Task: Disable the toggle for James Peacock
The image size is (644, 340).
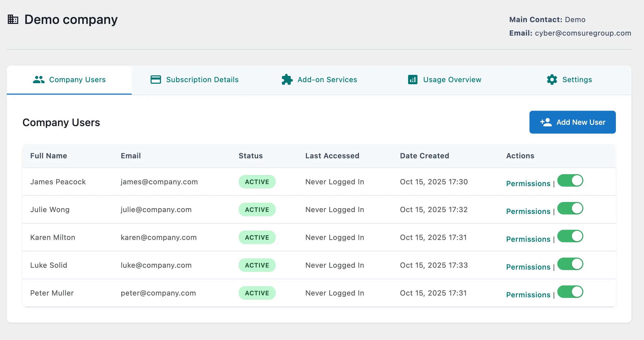Action: [570, 180]
